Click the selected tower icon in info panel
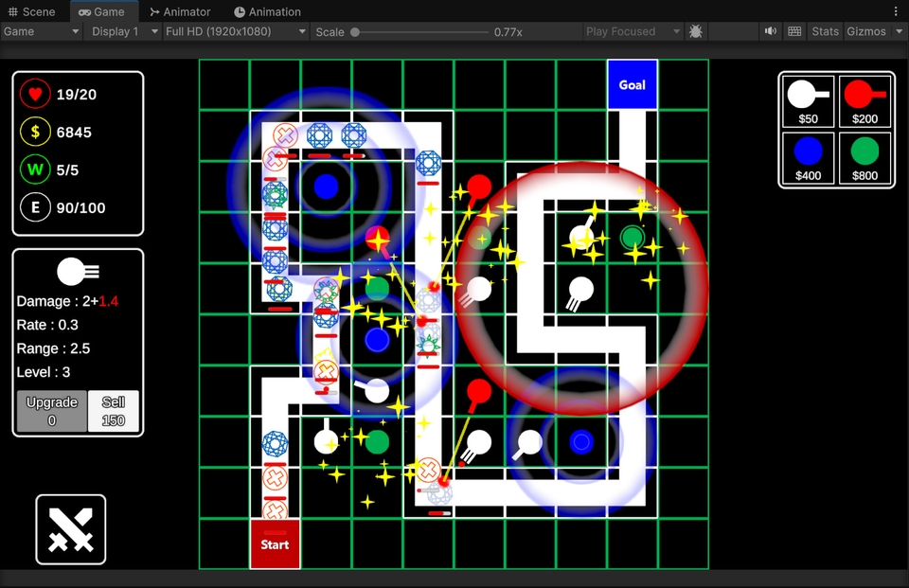 click(x=78, y=272)
